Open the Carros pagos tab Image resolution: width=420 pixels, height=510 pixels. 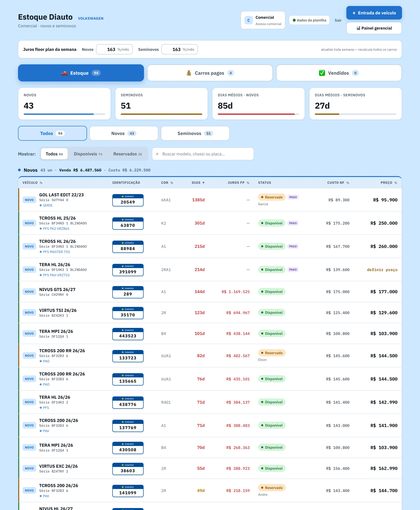(210, 73)
